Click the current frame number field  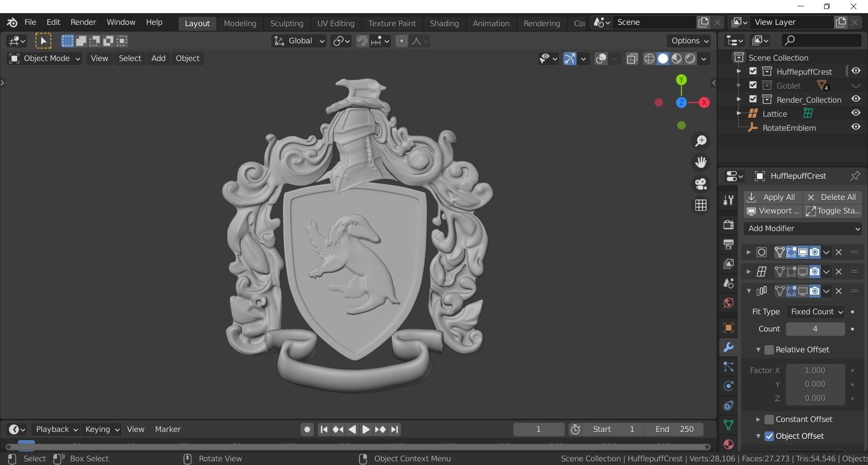click(538, 429)
